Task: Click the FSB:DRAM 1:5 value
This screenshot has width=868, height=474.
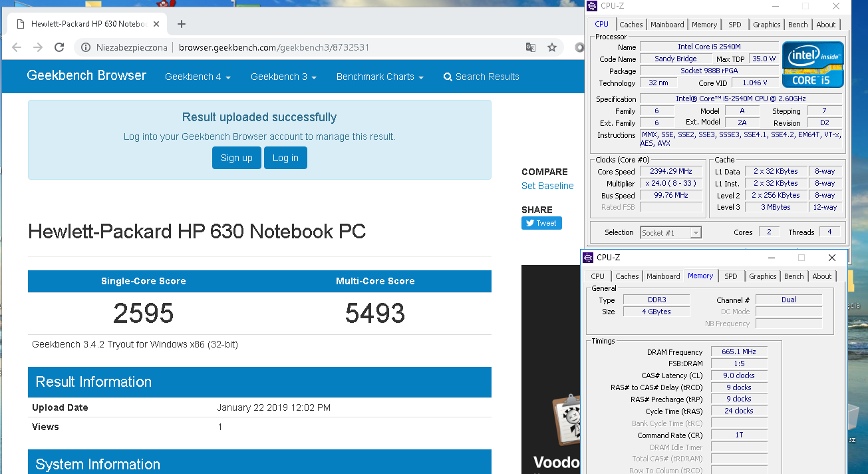Action: 739,363
